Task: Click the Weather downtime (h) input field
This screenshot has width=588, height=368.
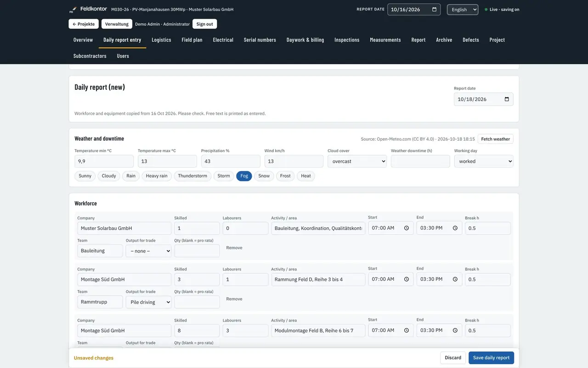Action: [420, 161]
